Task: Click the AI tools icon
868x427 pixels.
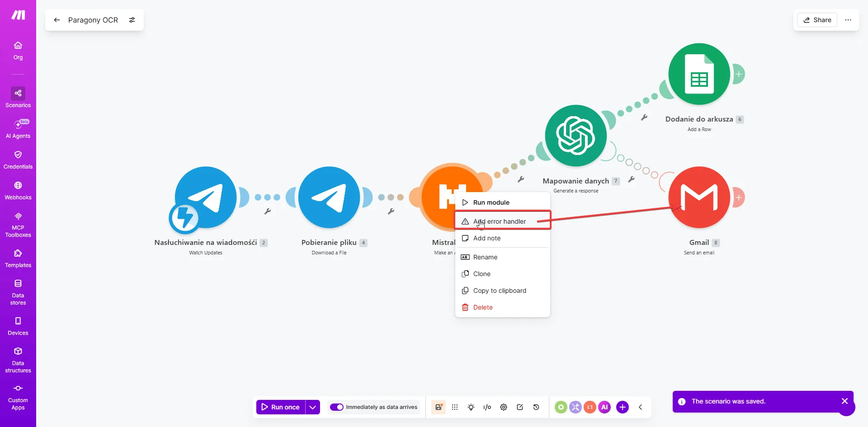Action: (x=604, y=407)
